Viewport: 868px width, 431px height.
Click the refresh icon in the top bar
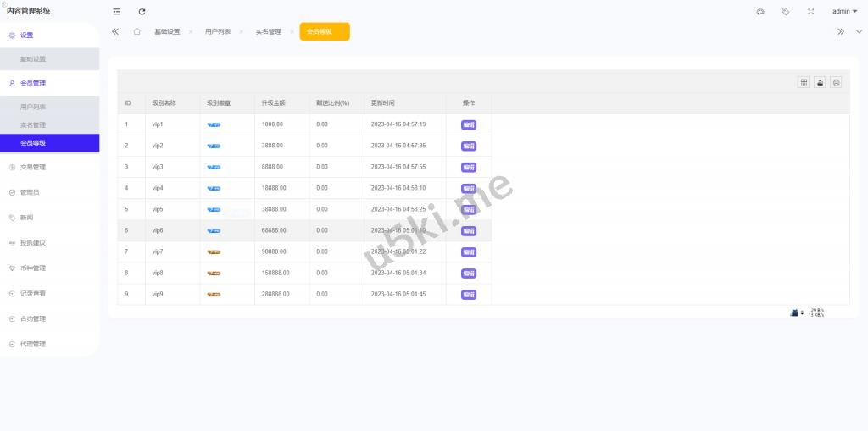(x=142, y=11)
